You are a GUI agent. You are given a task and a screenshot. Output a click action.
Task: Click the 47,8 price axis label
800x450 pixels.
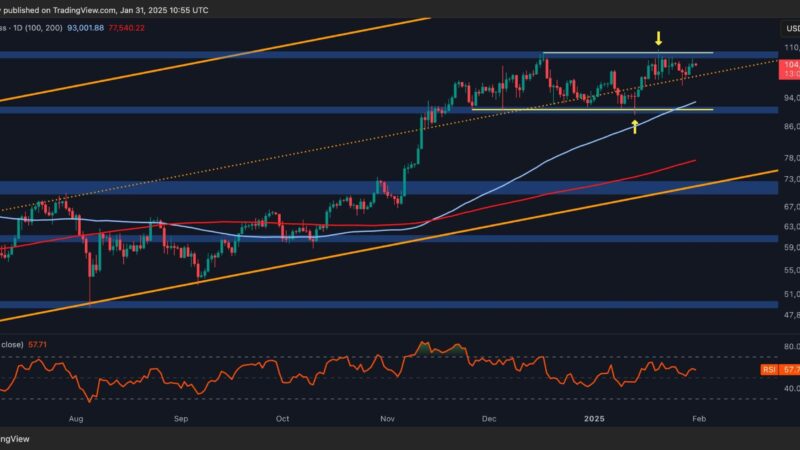[x=792, y=315]
